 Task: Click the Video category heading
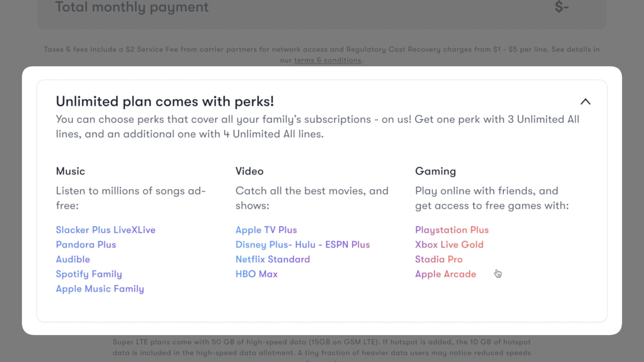pyautogui.click(x=249, y=171)
